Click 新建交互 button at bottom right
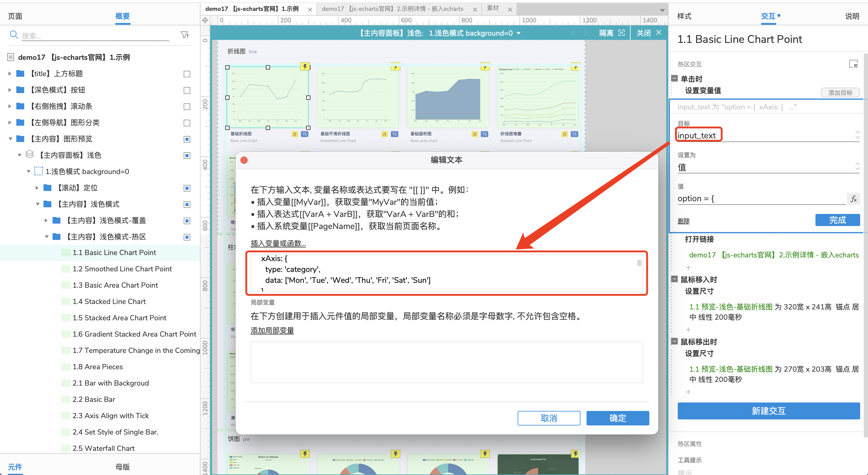This screenshot has height=475, width=868. tap(767, 411)
